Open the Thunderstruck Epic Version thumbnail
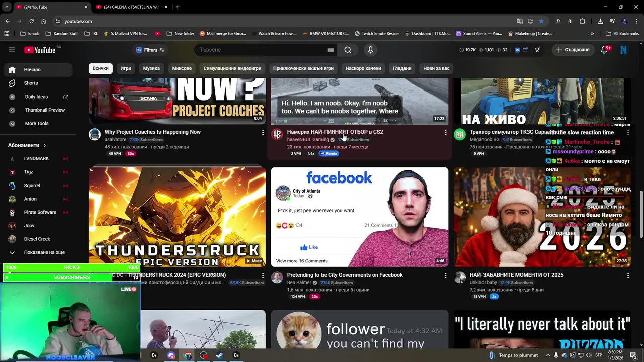Viewport: 644px width, 362px height. (177, 217)
